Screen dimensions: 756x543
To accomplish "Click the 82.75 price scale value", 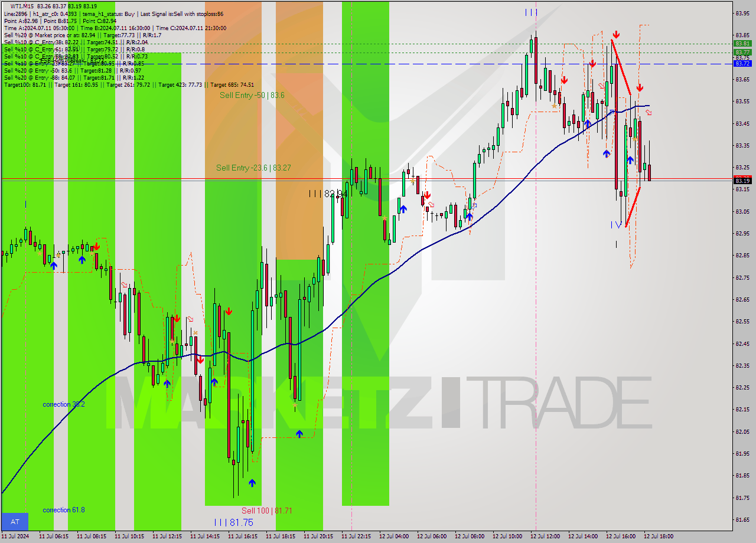I will (742, 277).
